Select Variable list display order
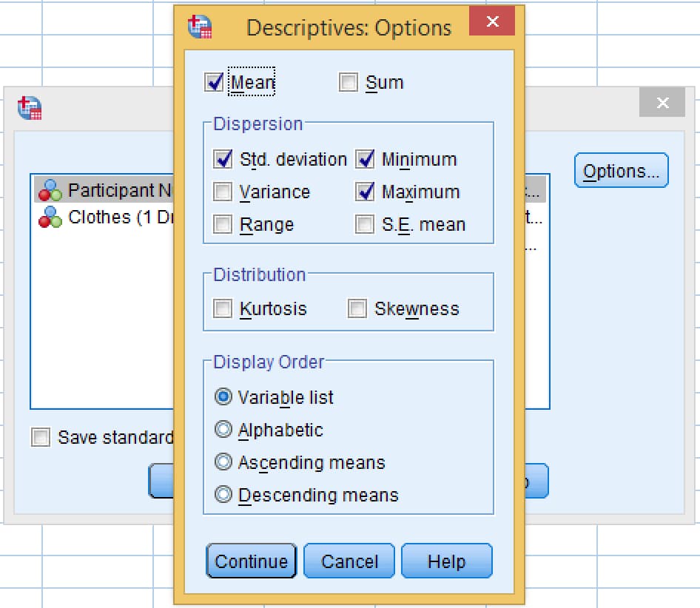700x608 pixels. click(223, 396)
